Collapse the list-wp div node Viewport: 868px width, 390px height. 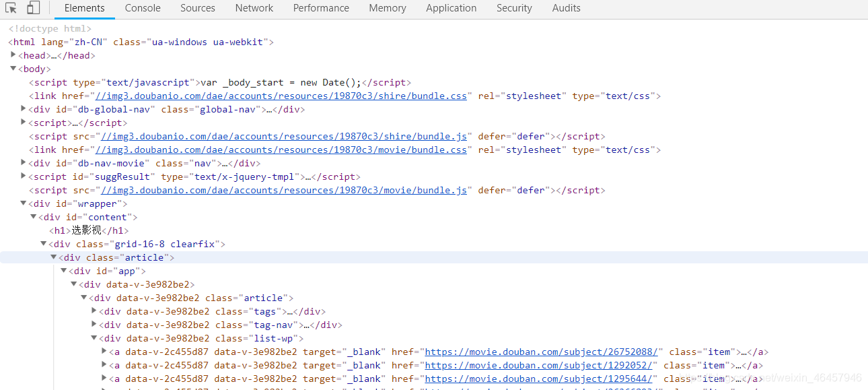94,338
